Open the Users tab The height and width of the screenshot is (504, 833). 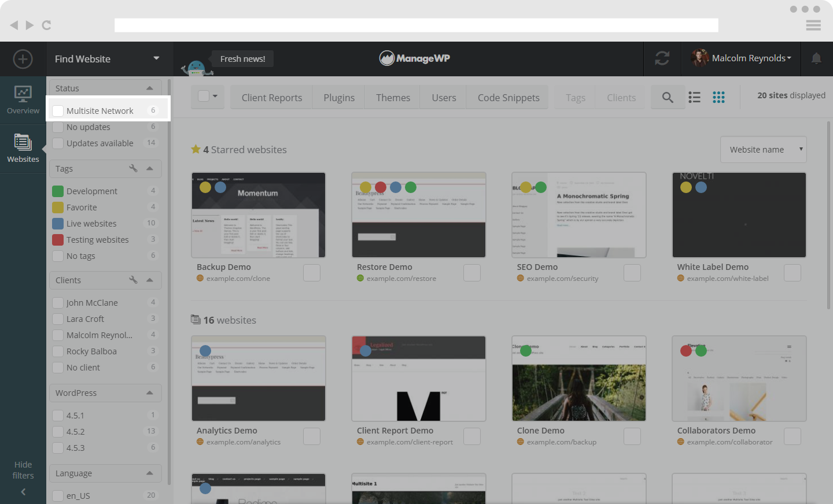point(444,98)
